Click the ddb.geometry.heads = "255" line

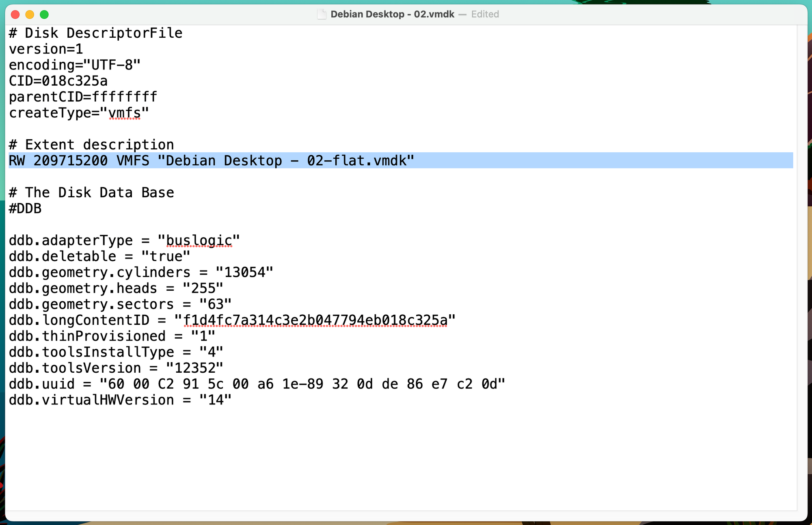tap(116, 288)
